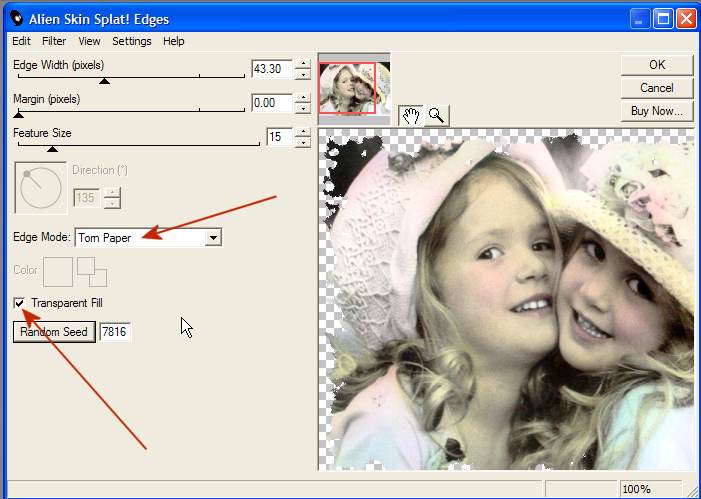
Task: Decrease Feature Size with down arrow
Action: [x=303, y=142]
